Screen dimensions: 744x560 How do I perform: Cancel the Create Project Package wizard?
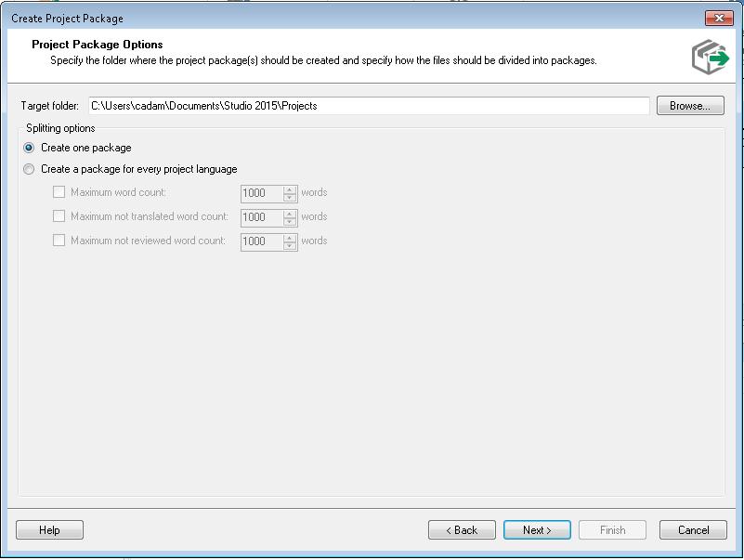pos(693,529)
